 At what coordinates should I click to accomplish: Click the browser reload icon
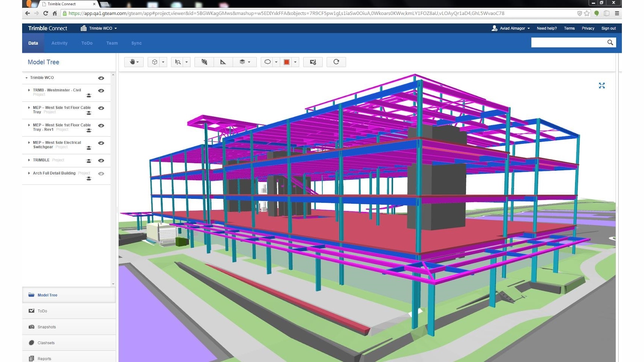point(45,13)
